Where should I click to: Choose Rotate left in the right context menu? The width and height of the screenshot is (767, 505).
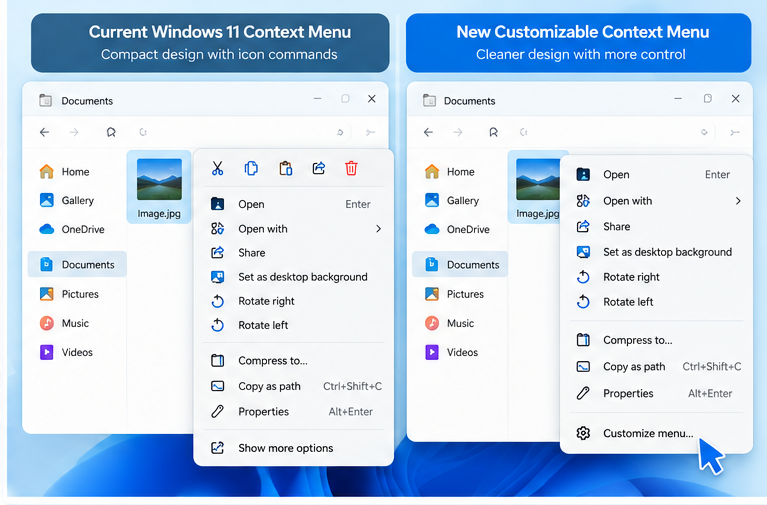(656, 302)
